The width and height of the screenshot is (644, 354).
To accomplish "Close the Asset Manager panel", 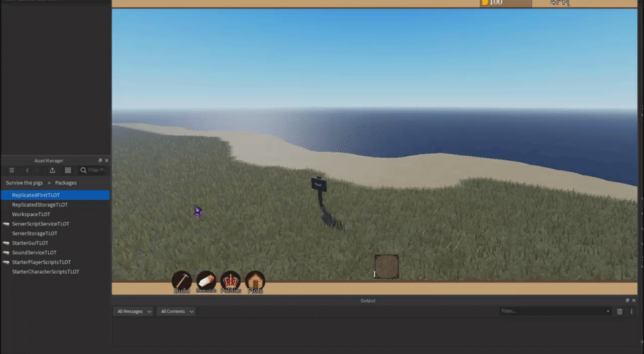I will (x=107, y=160).
